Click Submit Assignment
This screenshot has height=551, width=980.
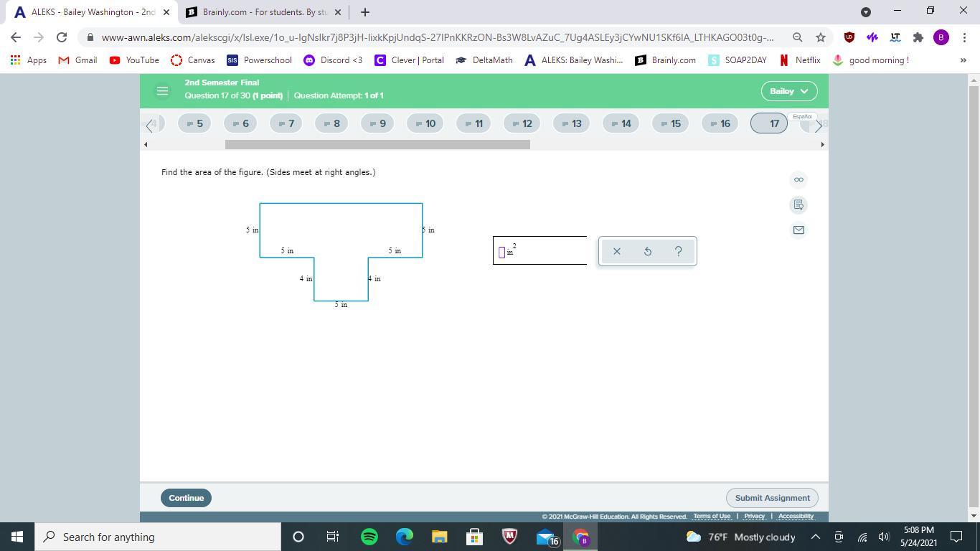click(x=772, y=498)
